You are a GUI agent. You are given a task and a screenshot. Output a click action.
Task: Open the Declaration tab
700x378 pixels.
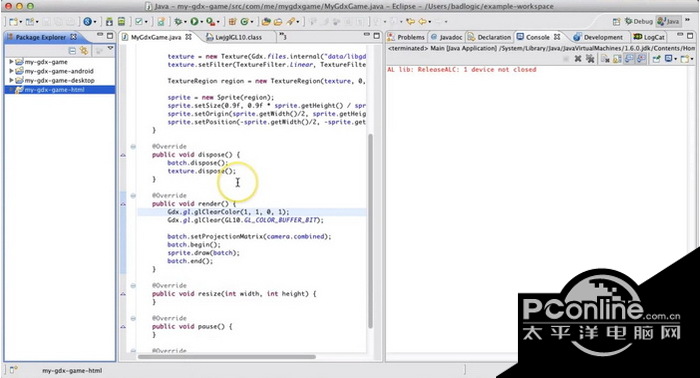point(489,37)
